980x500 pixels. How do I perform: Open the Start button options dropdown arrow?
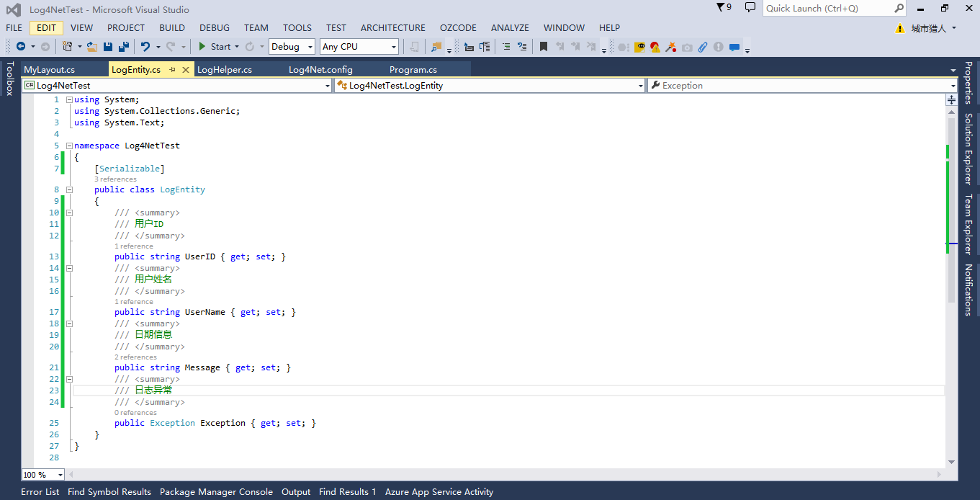[237, 47]
